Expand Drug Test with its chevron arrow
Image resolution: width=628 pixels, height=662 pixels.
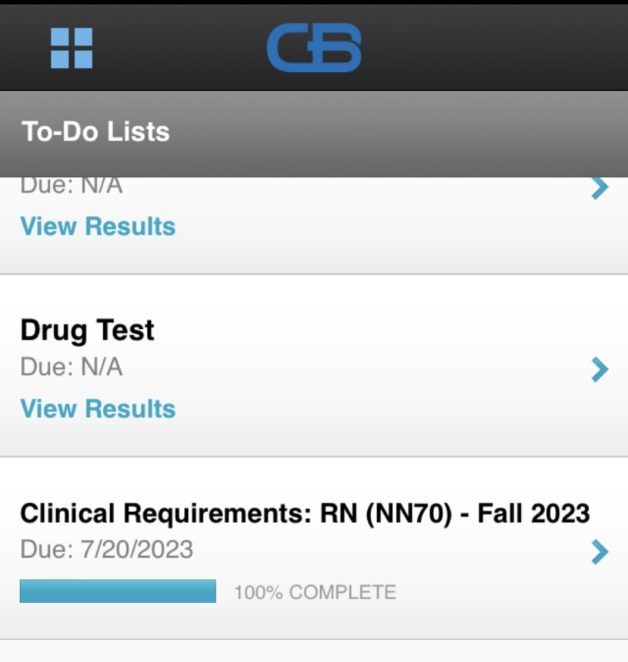599,370
